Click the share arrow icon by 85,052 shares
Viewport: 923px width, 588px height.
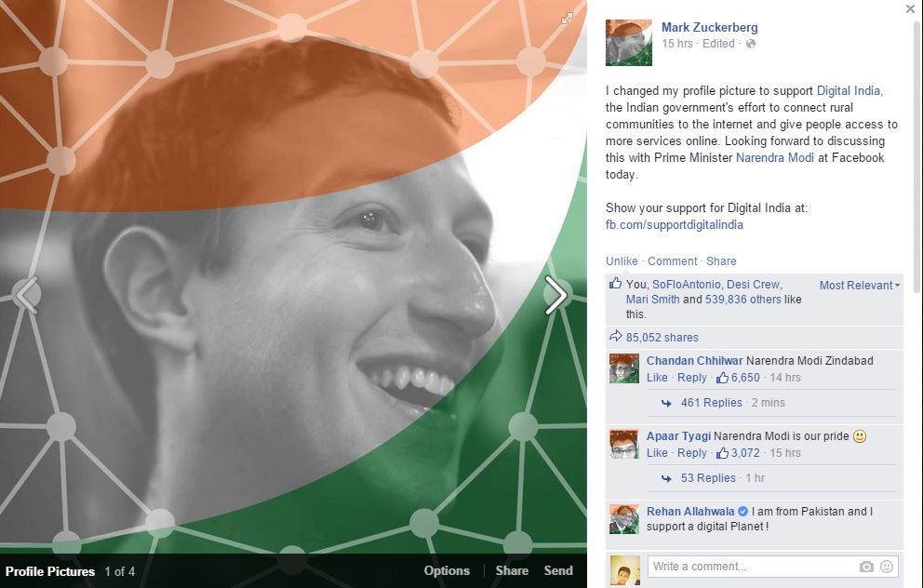615,336
